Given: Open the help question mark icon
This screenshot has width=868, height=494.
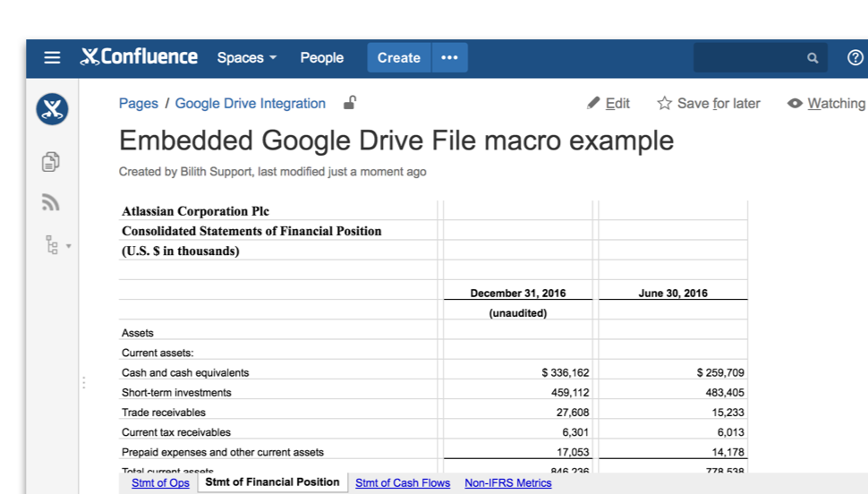Looking at the screenshot, I should coord(855,57).
